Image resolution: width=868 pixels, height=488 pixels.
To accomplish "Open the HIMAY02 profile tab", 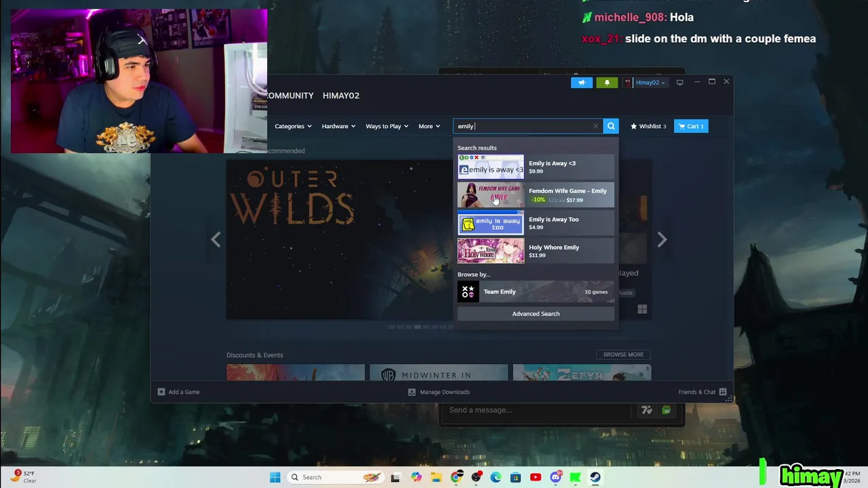I will 341,96.
